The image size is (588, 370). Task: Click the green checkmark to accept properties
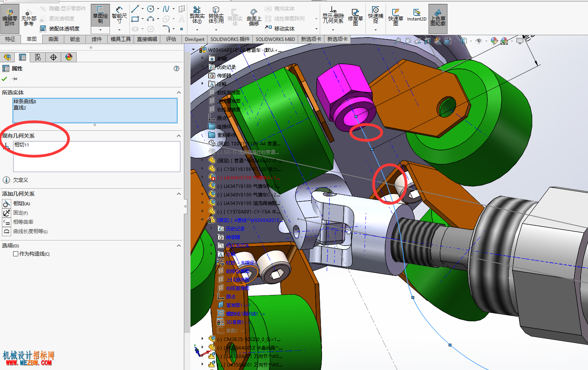pyautogui.click(x=5, y=79)
